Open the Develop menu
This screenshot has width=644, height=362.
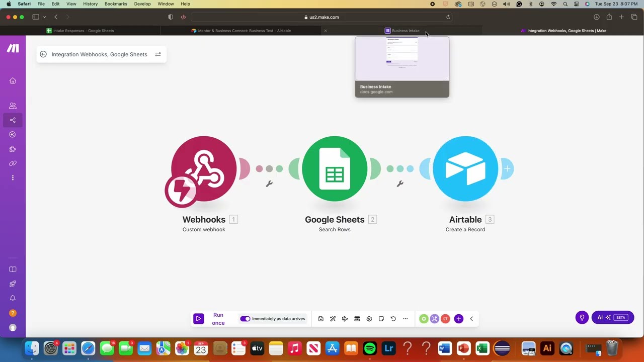coord(142,4)
